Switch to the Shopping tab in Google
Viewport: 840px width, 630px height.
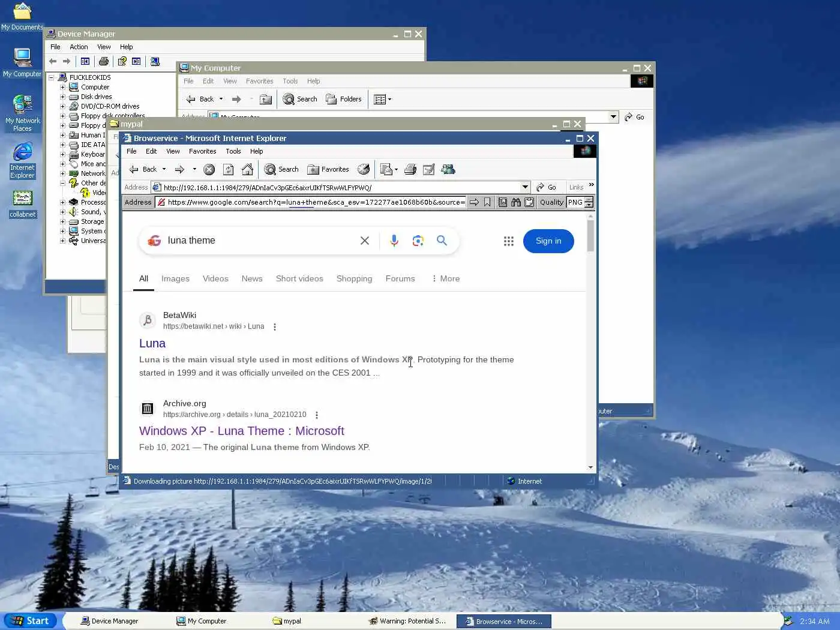pyautogui.click(x=354, y=279)
